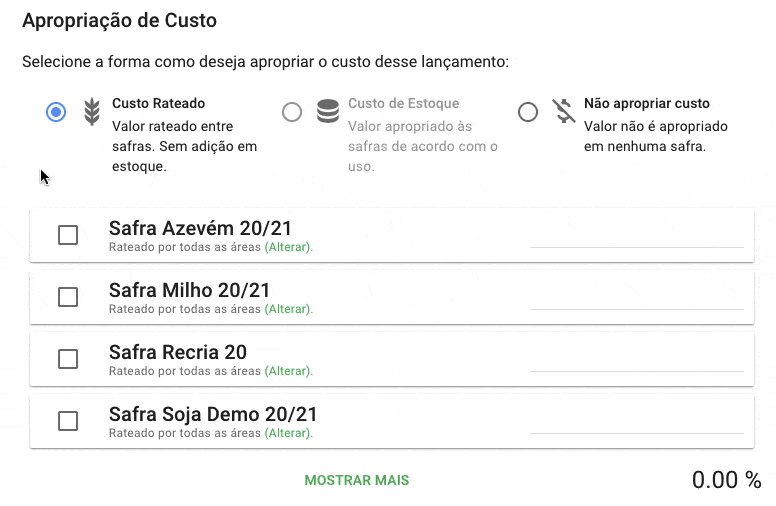The height and width of the screenshot is (506, 776).
Task: Enable the Safra Milho 20/21 checkbox
Action: tap(68, 297)
